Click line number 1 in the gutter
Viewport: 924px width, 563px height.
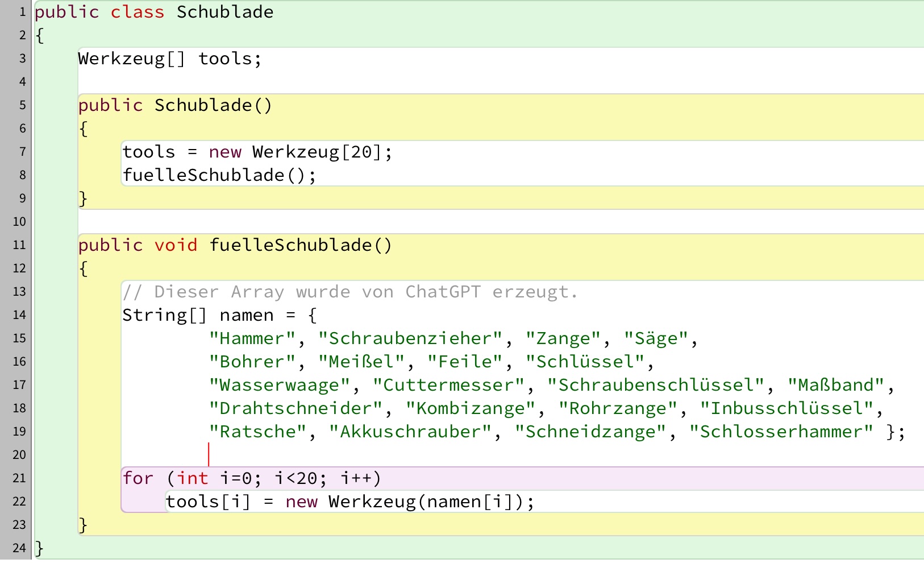[22, 12]
